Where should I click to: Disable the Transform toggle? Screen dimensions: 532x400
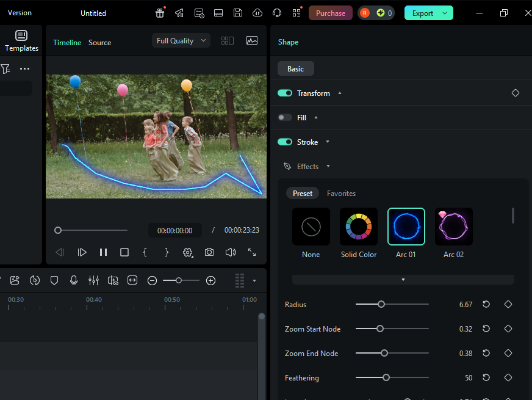click(285, 93)
